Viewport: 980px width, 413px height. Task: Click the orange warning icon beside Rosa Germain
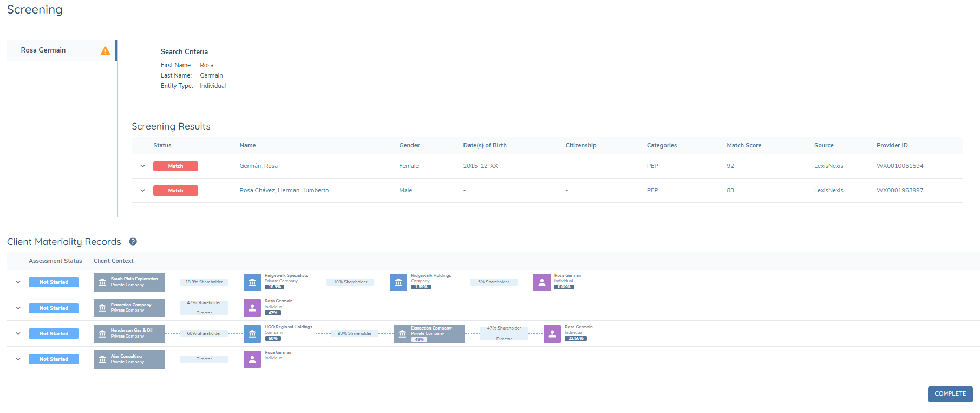[106, 50]
